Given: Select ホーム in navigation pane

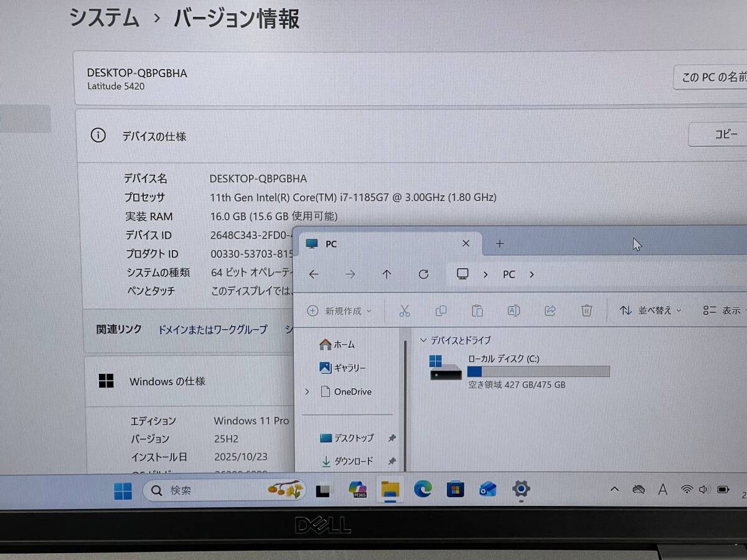Looking at the screenshot, I should [337, 344].
